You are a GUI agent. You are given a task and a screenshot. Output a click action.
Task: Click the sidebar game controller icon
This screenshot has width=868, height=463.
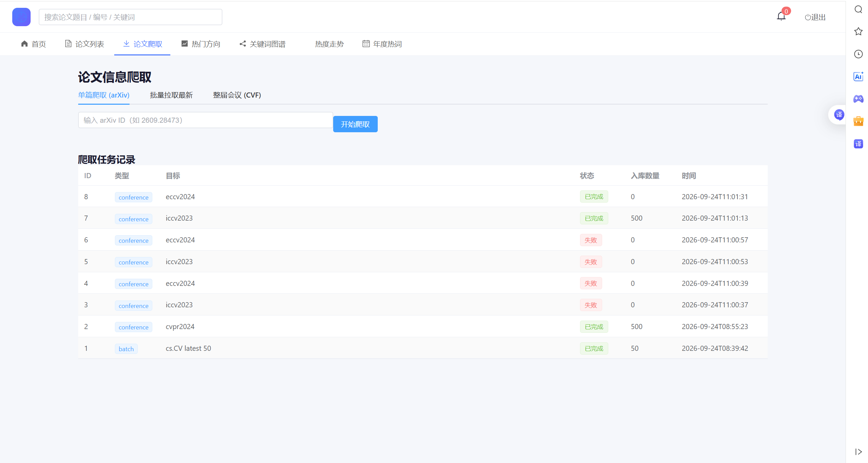858,99
